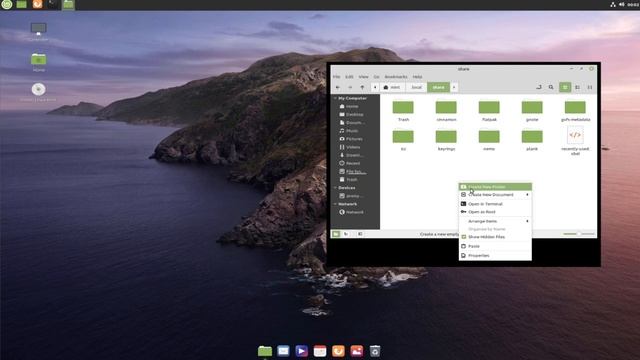Image resolution: width=640 pixels, height=360 pixels.
Task: Go forward in the file manager
Action: point(350,87)
